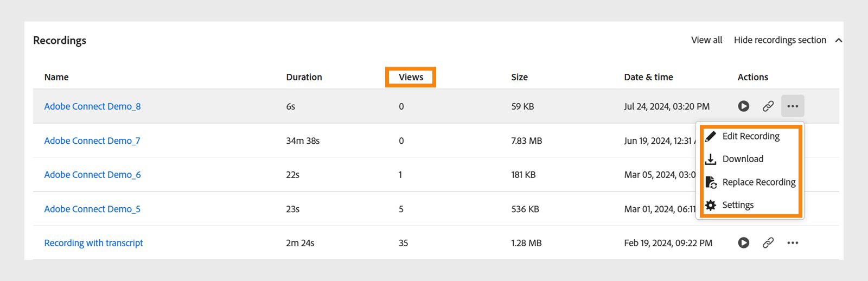Play the Recording with transcript
The width and height of the screenshot is (868, 281).
[743, 243]
